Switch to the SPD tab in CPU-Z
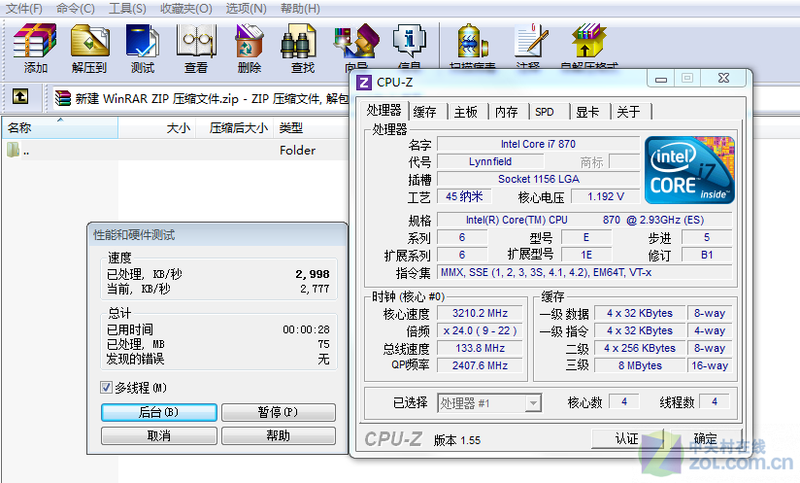 pyautogui.click(x=545, y=112)
